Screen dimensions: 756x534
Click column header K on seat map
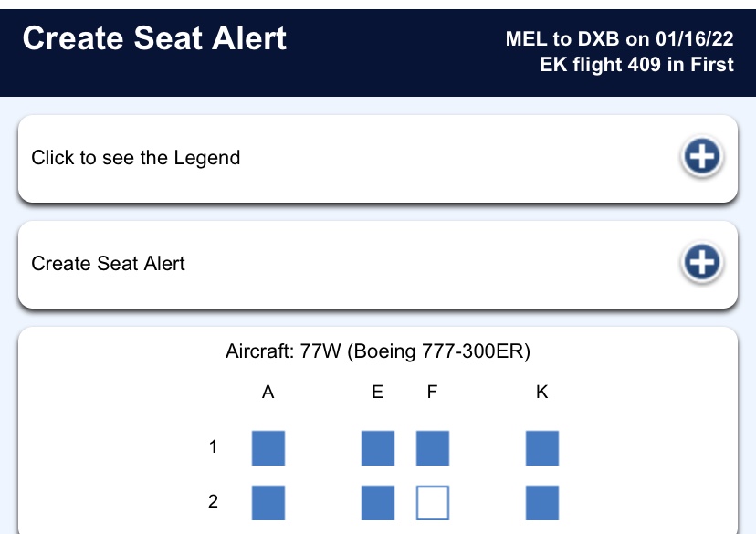[x=542, y=392]
